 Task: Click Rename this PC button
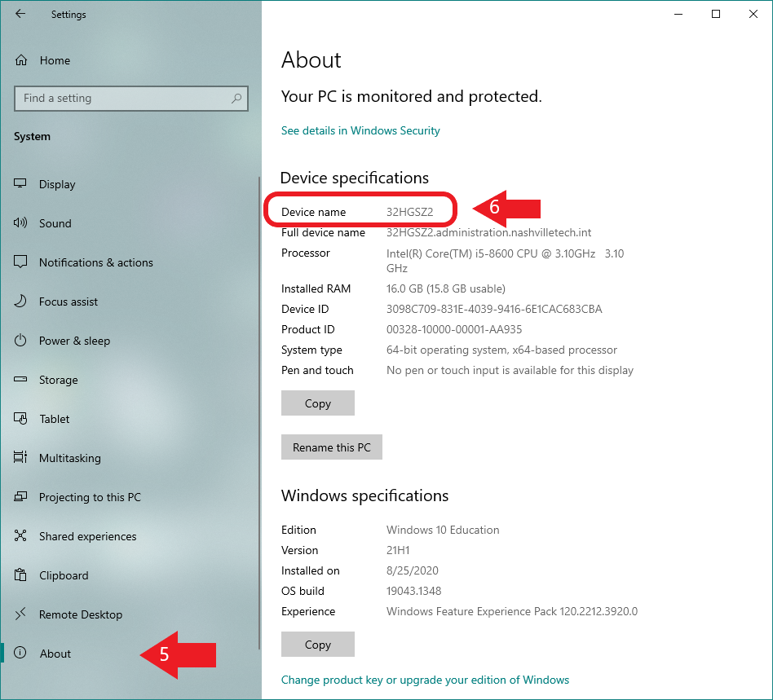coord(331,447)
